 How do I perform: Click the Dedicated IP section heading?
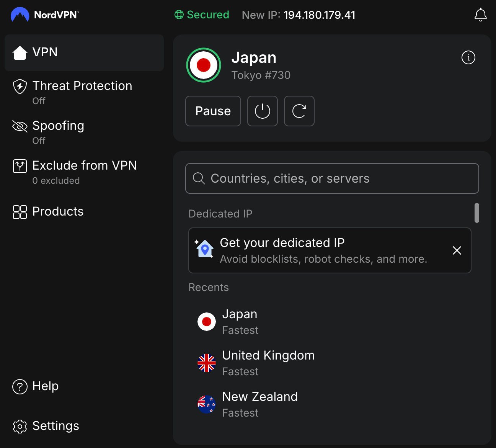[220, 214]
